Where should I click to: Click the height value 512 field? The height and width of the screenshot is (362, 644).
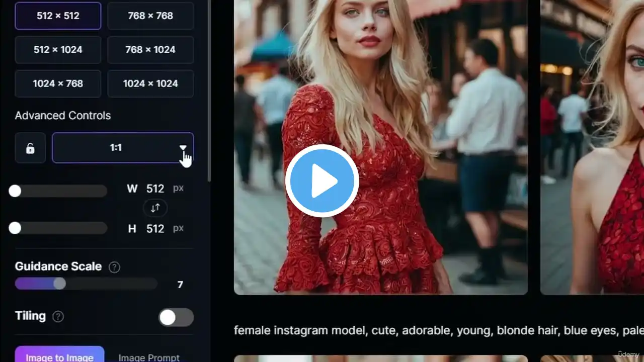click(155, 229)
